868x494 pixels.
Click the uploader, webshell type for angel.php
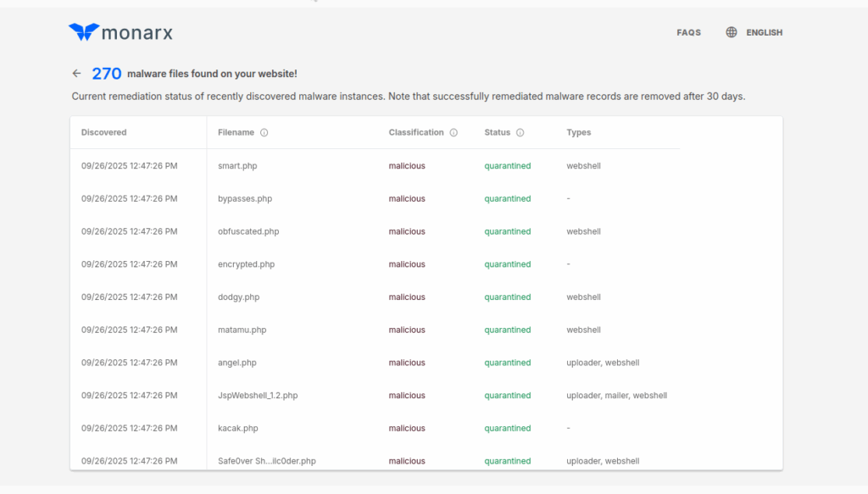603,363
